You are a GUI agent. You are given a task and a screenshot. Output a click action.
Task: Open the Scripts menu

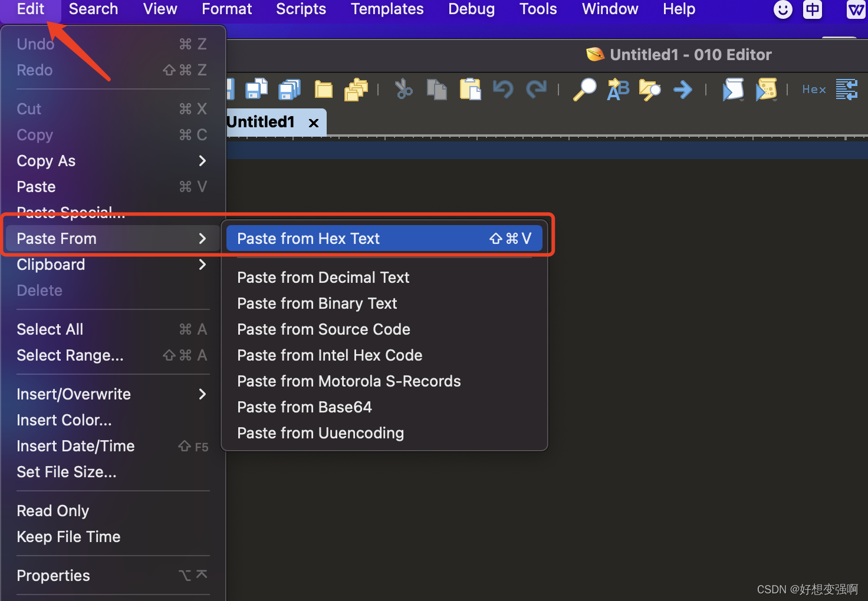pyautogui.click(x=301, y=9)
